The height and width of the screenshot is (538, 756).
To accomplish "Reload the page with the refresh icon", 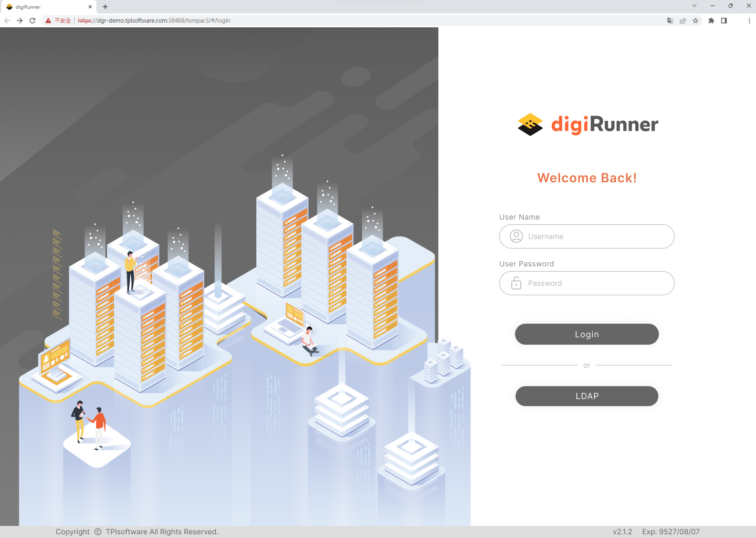I will (x=33, y=20).
